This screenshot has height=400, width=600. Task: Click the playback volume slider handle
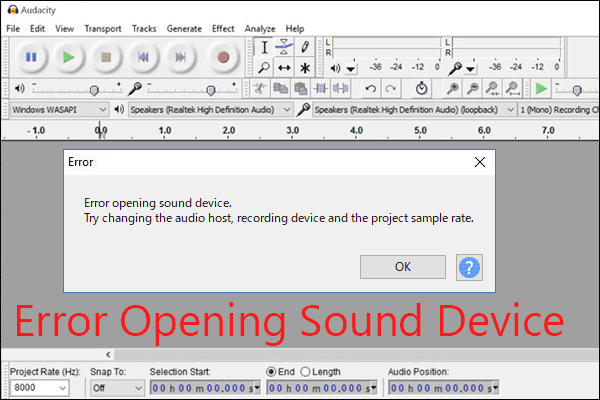tap(94, 91)
